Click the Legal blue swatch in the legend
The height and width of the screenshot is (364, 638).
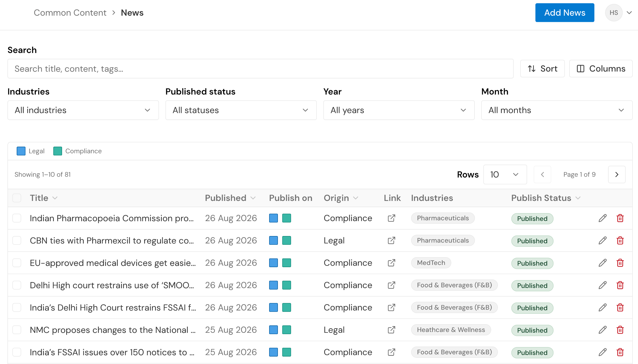pyautogui.click(x=21, y=151)
